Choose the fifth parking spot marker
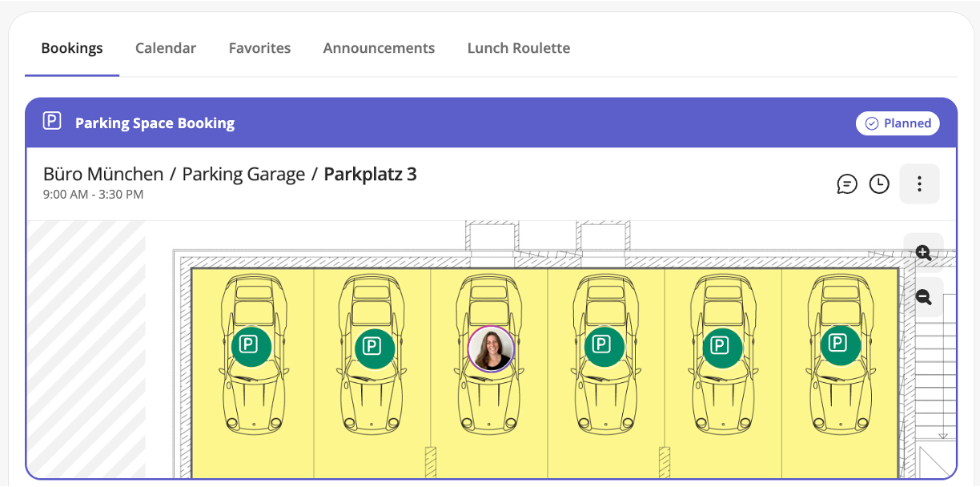The image size is (980, 487). (723, 346)
